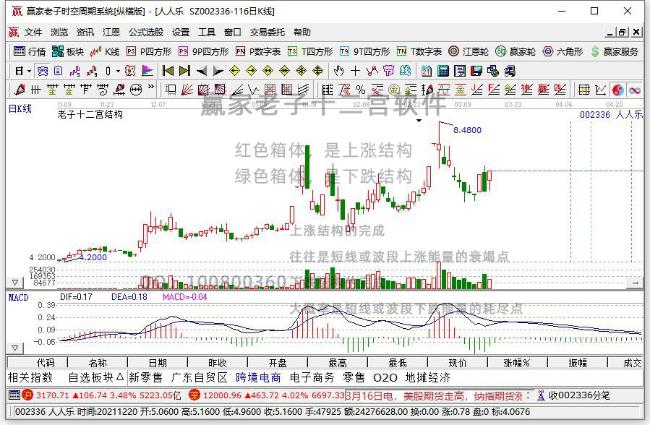The height and width of the screenshot is (425, 650).
Task: Jump to last bar with ▶| button
Action: (184, 71)
